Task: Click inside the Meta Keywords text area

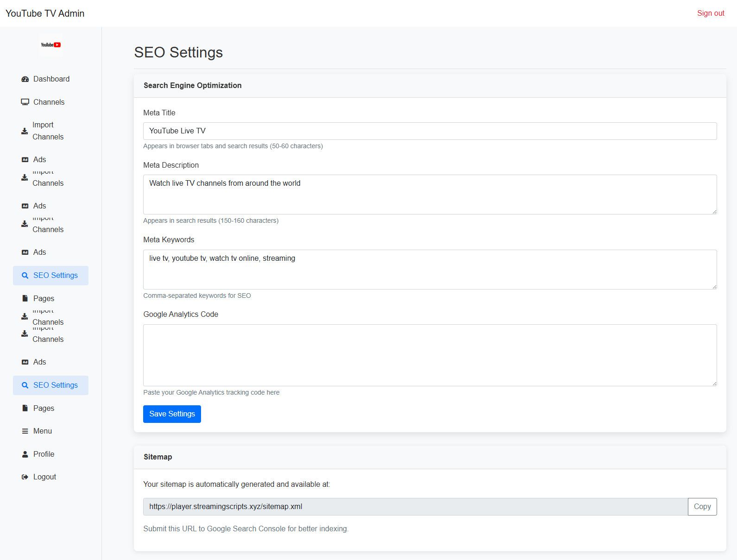Action: click(x=429, y=270)
